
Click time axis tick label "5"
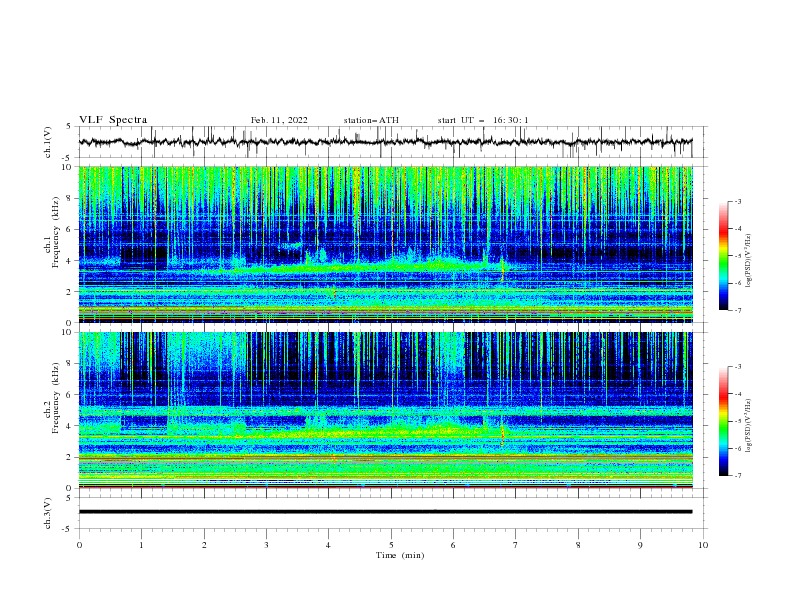(391, 545)
